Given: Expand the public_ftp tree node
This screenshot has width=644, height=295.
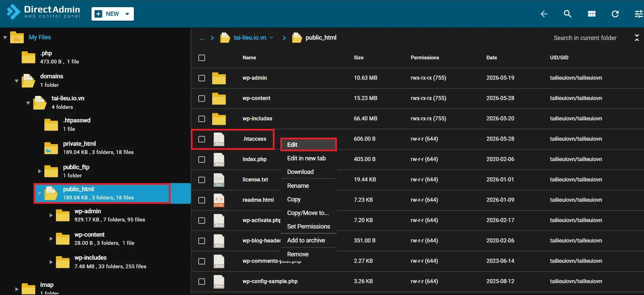Looking at the screenshot, I should coord(40,171).
